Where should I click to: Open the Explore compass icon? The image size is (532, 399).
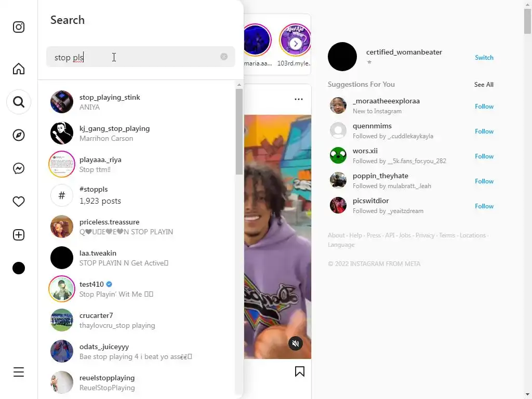coord(19,135)
